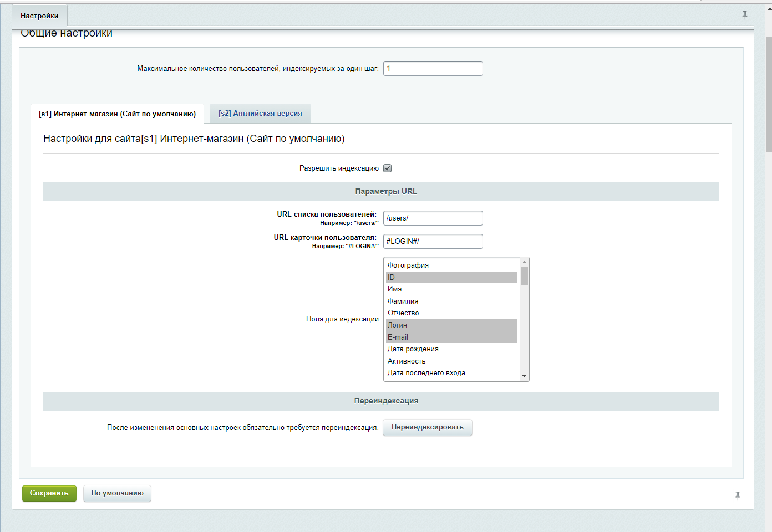
Task: Toggle the «Разрешить индексацию» checkbox
Action: (x=388, y=168)
